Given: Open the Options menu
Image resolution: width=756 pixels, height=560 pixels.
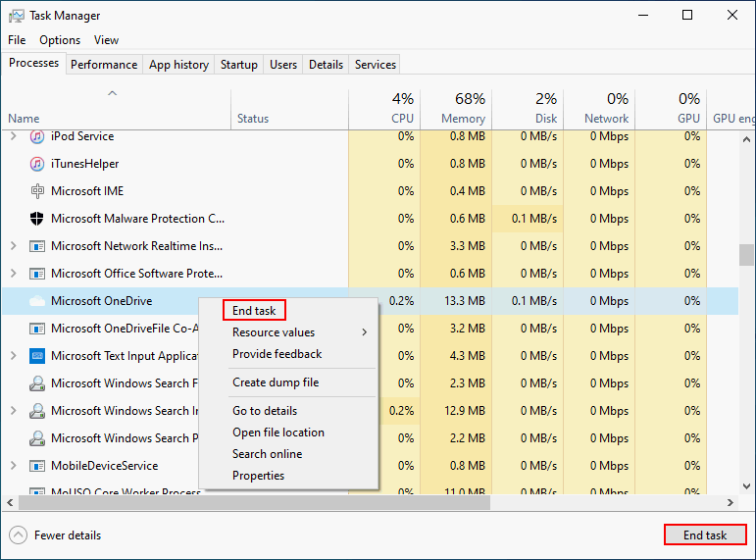Looking at the screenshot, I should point(60,40).
